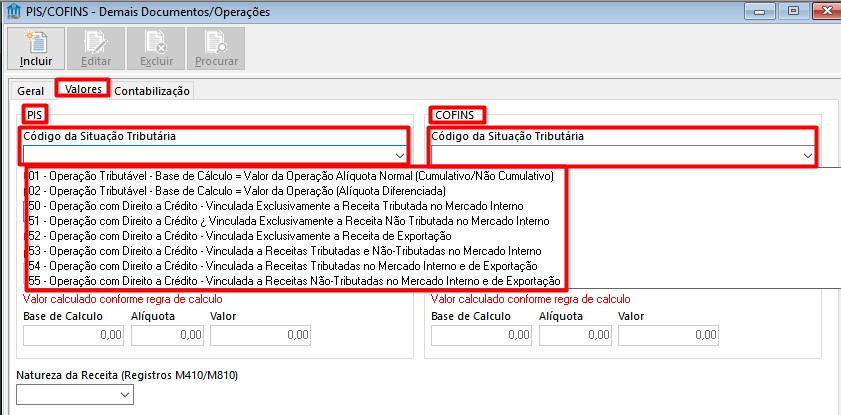The height and width of the screenshot is (415, 841).
Task: Click the PIS Alíquota field
Action: tap(167, 335)
